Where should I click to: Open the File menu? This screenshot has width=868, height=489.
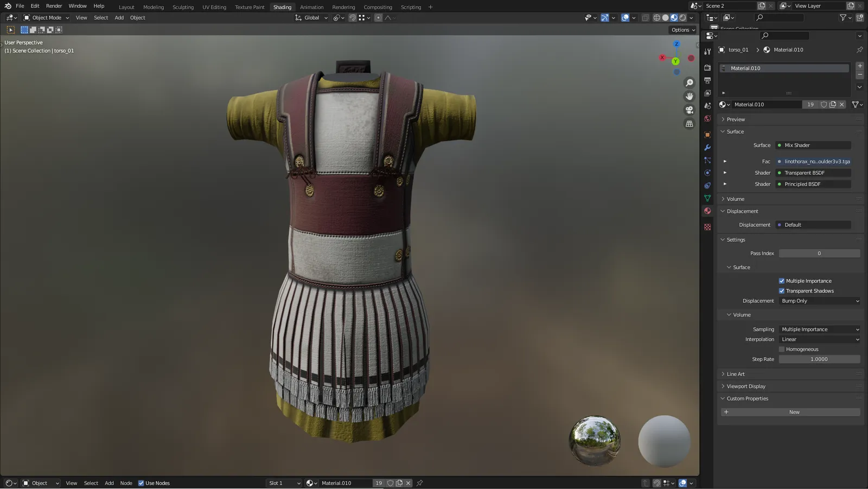click(x=20, y=6)
